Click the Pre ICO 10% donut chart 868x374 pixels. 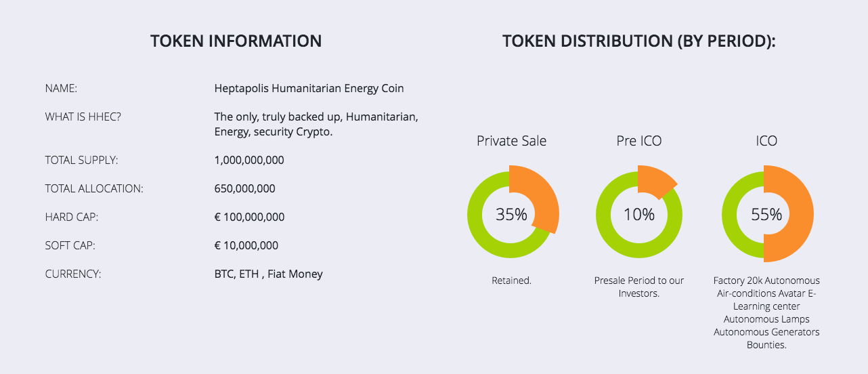(x=638, y=215)
